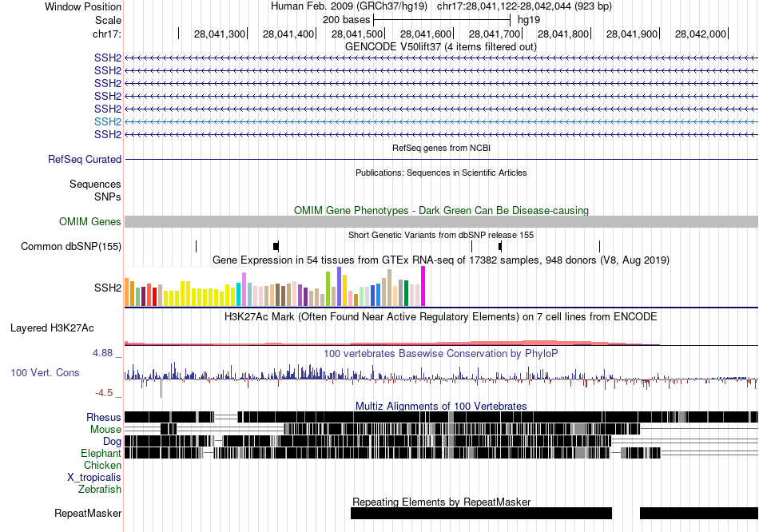The image size is (759, 532).
Task: Click the Mouse alignment label
Action: 105,430
